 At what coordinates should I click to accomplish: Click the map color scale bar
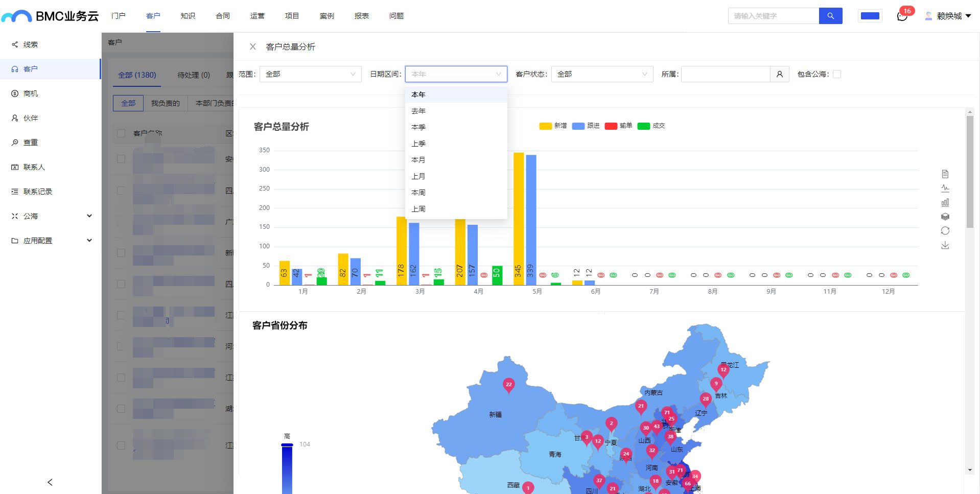287,469
